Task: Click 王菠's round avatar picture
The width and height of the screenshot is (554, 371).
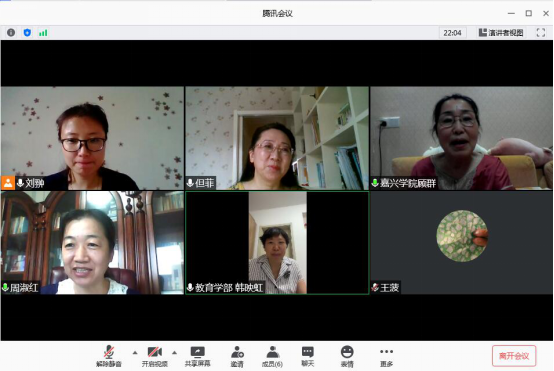Action: (x=462, y=236)
